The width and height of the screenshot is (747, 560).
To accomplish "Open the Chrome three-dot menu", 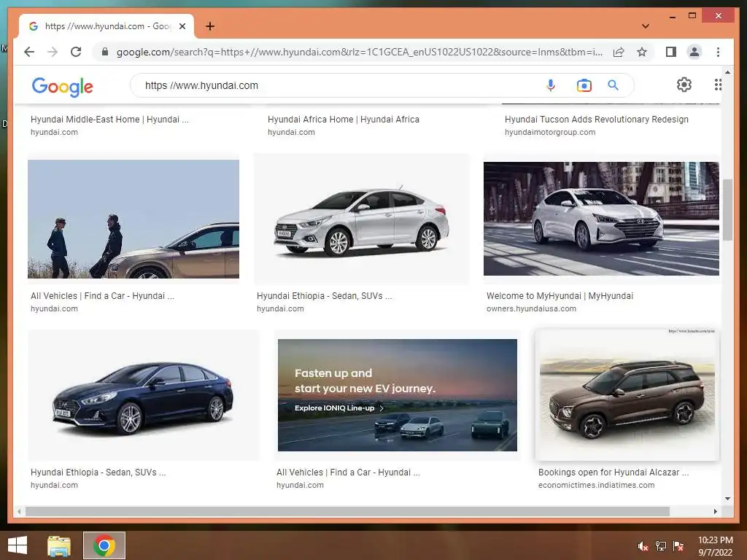I will tap(718, 52).
